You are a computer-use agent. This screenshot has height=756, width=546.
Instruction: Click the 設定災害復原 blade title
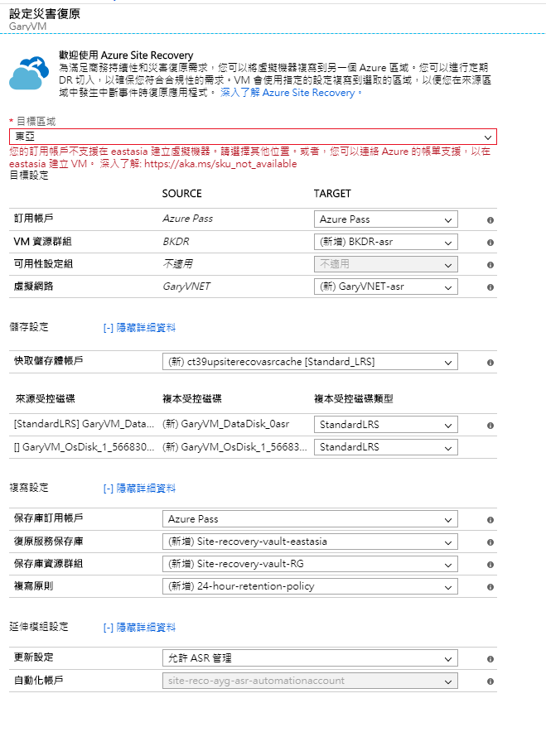[x=45, y=14]
